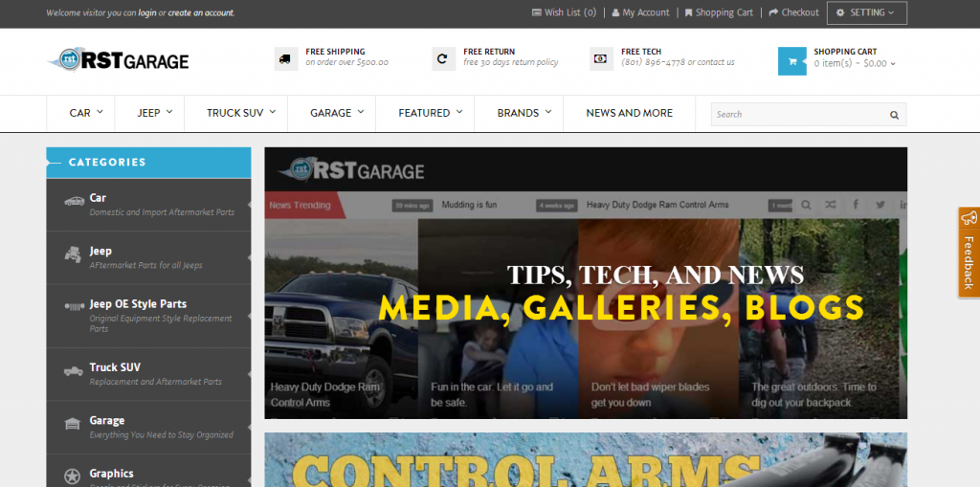
Task: Click the Garage category building icon
Action: [73, 424]
